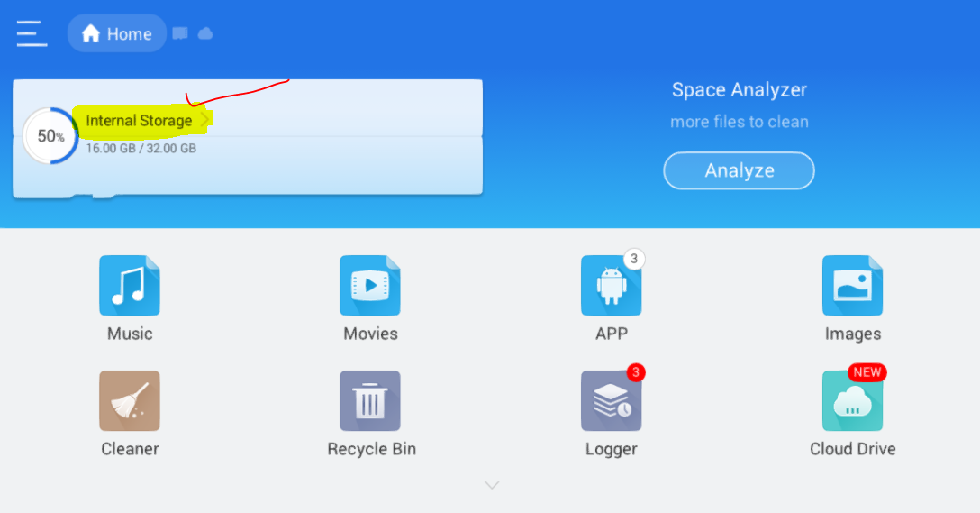980x513 pixels.
Task: Click the Music label
Action: (130, 334)
